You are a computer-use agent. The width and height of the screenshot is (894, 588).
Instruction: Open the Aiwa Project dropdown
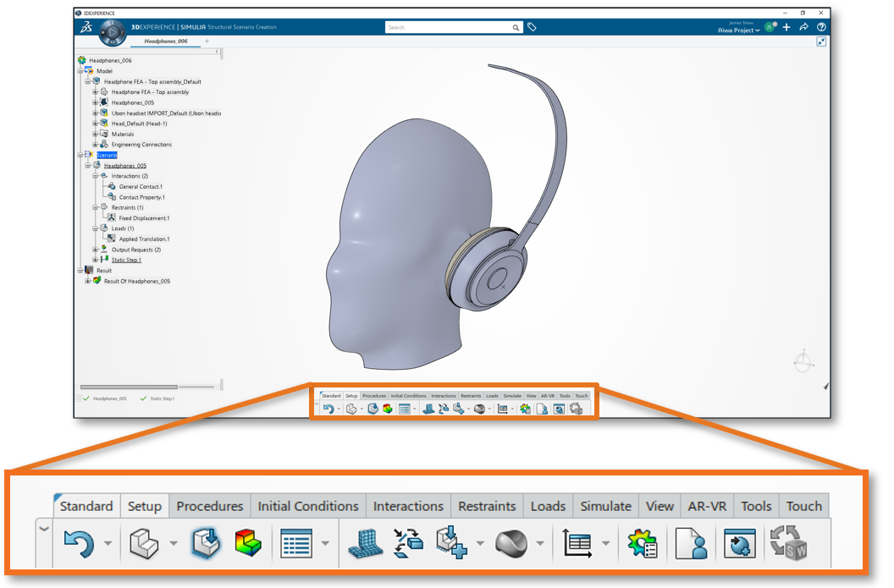(738, 31)
